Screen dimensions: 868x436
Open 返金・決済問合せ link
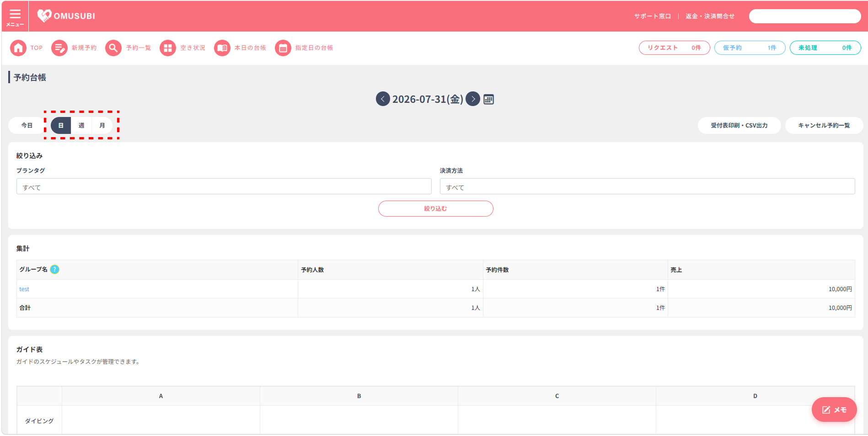tap(710, 16)
